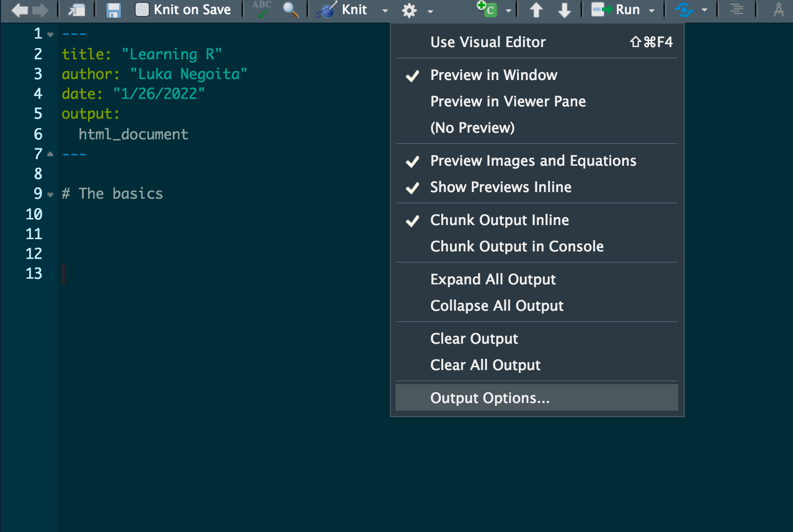The width and height of the screenshot is (793, 532).
Task: Open Find/Replace with the magnifier icon
Action: [291, 9]
